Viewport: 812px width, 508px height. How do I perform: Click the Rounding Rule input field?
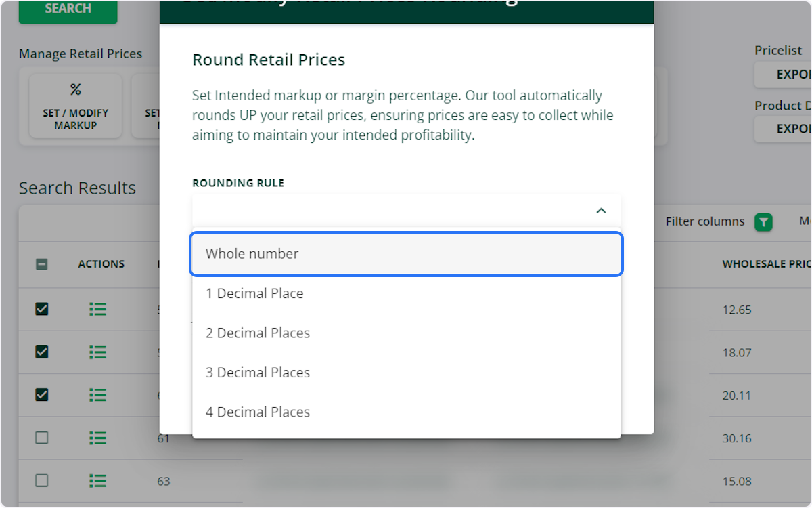pyautogui.click(x=406, y=211)
